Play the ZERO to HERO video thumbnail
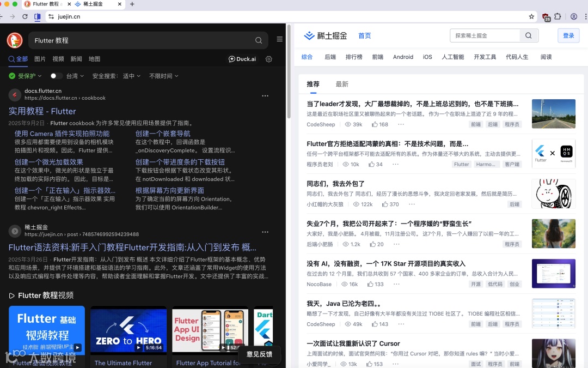The height and width of the screenshot is (368, 588). pos(128,329)
